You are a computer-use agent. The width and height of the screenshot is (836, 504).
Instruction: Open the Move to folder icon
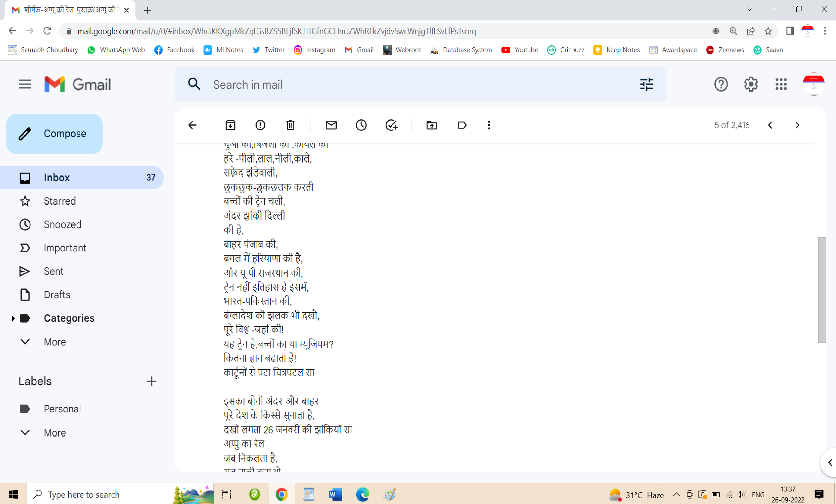(431, 125)
